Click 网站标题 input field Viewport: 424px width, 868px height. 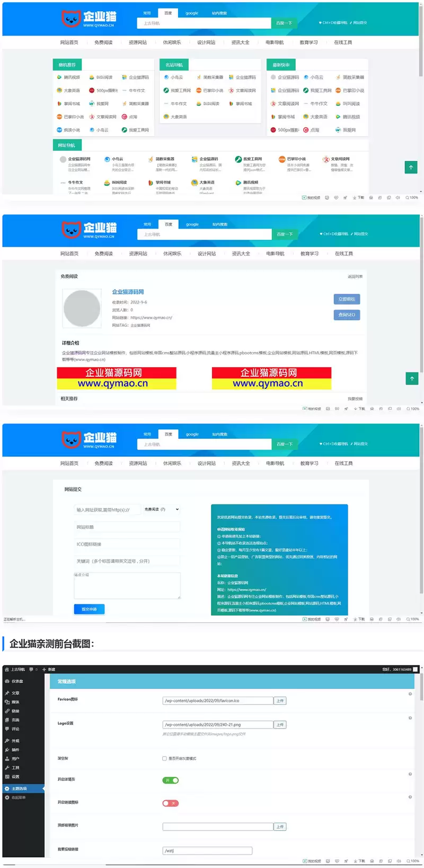[127, 527]
